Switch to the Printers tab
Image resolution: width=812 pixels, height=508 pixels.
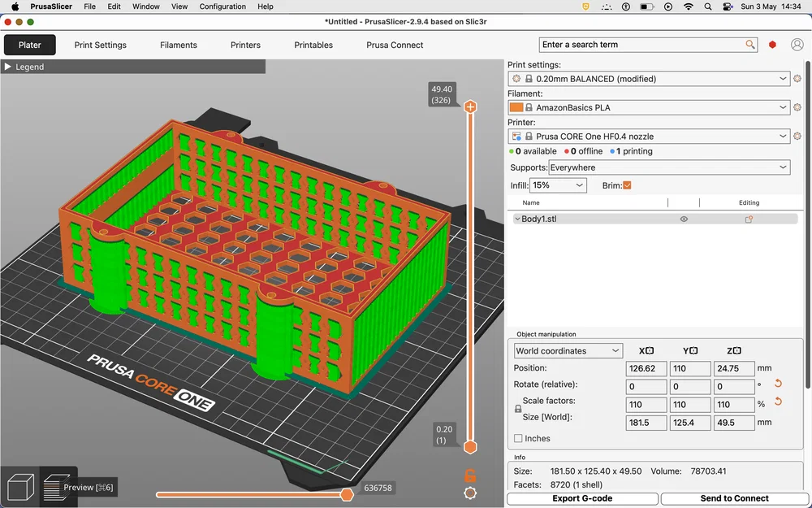coord(245,45)
